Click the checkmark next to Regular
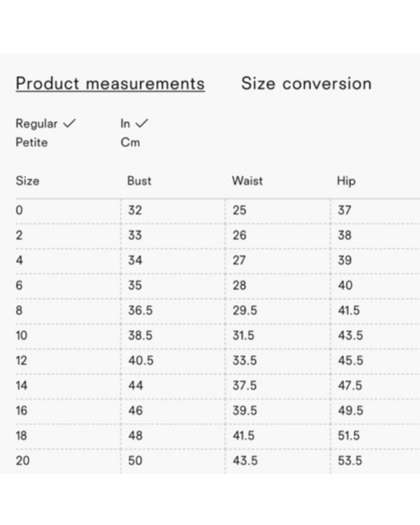This screenshot has height=525, width=420. [70, 124]
